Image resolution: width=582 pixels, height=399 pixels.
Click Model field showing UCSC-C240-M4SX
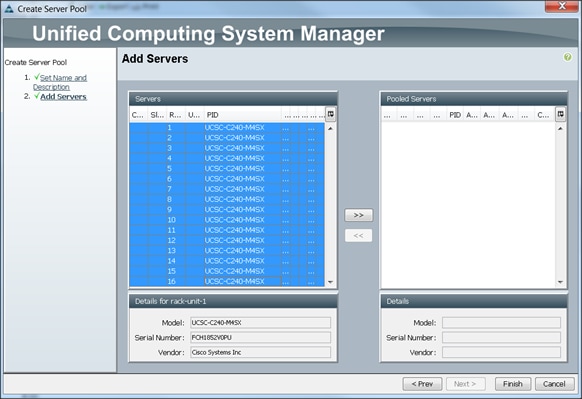(x=261, y=323)
